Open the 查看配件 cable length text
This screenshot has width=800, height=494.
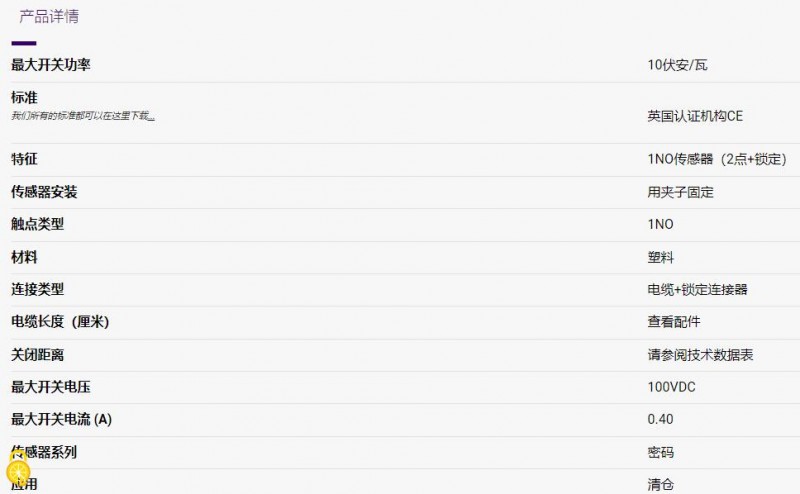(673, 322)
